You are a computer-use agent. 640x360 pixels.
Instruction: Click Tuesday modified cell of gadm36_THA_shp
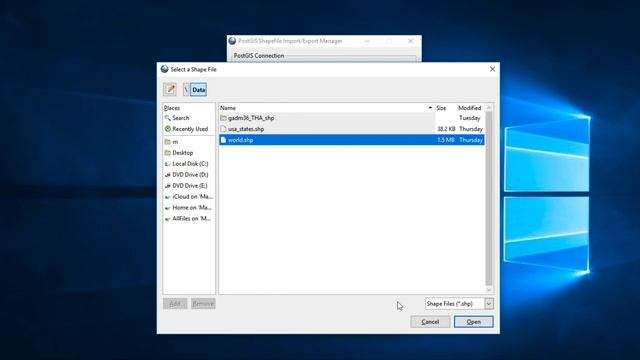click(470, 118)
